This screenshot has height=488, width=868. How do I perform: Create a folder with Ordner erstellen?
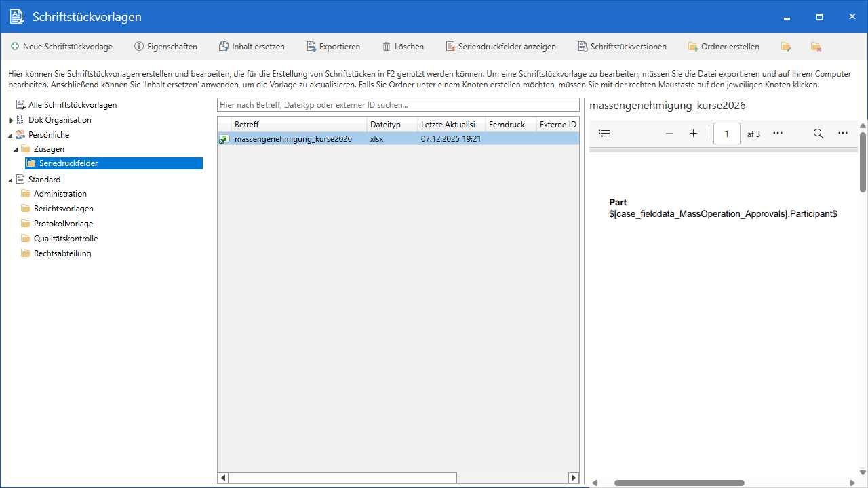pos(724,47)
